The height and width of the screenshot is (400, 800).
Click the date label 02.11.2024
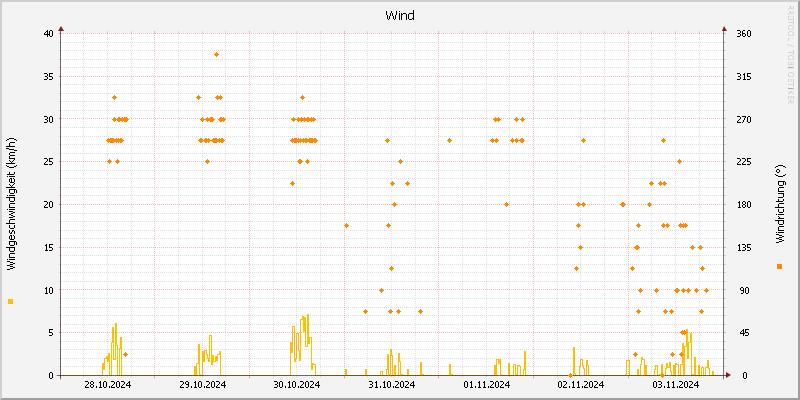pos(581,385)
